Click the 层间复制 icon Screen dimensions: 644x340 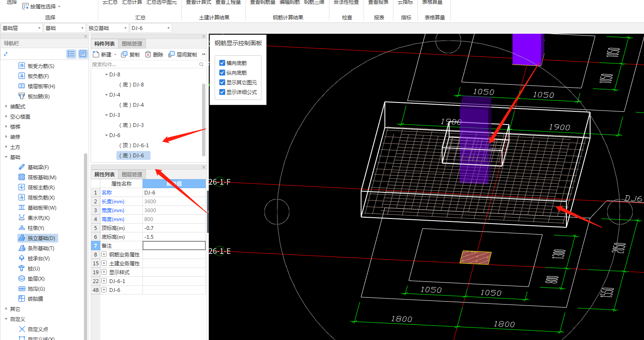[171, 54]
